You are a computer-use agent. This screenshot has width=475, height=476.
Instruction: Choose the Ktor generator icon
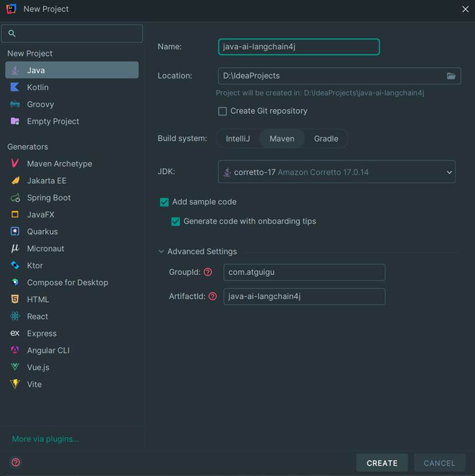14,265
